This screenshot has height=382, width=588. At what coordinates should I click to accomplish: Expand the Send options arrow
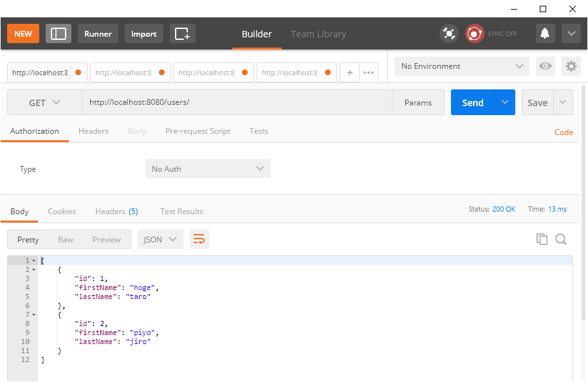[505, 102]
